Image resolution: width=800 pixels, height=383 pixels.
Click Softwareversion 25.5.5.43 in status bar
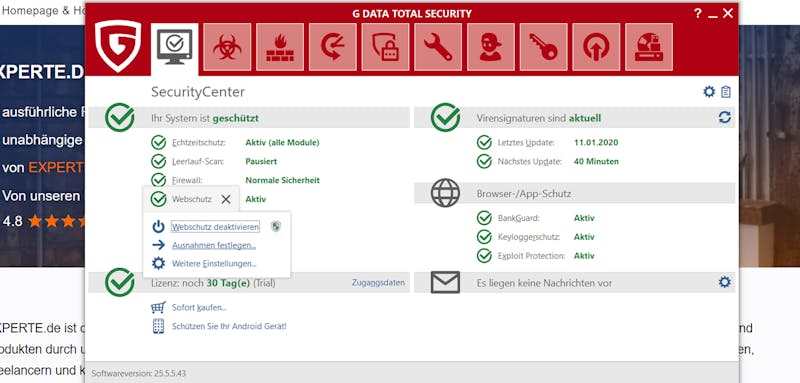[139, 373]
